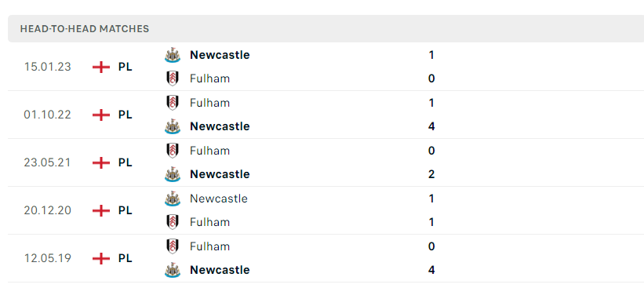Open Newcastle team name in 15.01.23 match
The image size is (644, 288).
(x=220, y=55)
